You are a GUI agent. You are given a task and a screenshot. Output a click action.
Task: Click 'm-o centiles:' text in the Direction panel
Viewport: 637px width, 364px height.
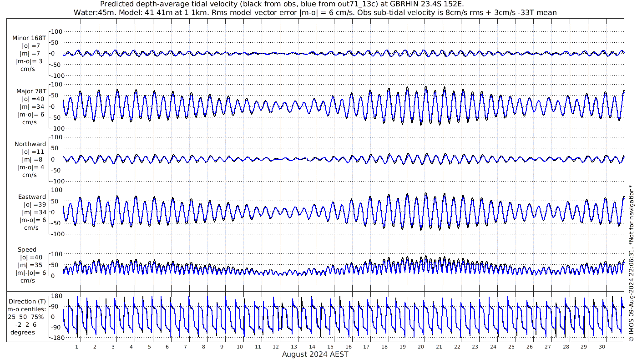pos(28,309)
